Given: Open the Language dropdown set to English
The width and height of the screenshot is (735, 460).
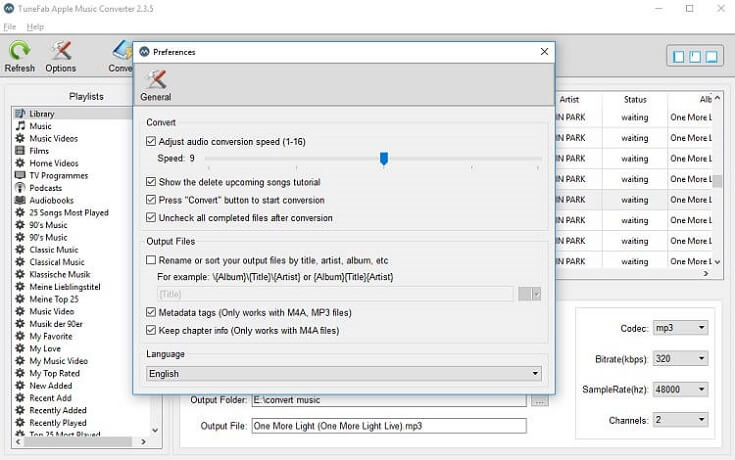Looking at the screenshot, I should coord(343,373).
